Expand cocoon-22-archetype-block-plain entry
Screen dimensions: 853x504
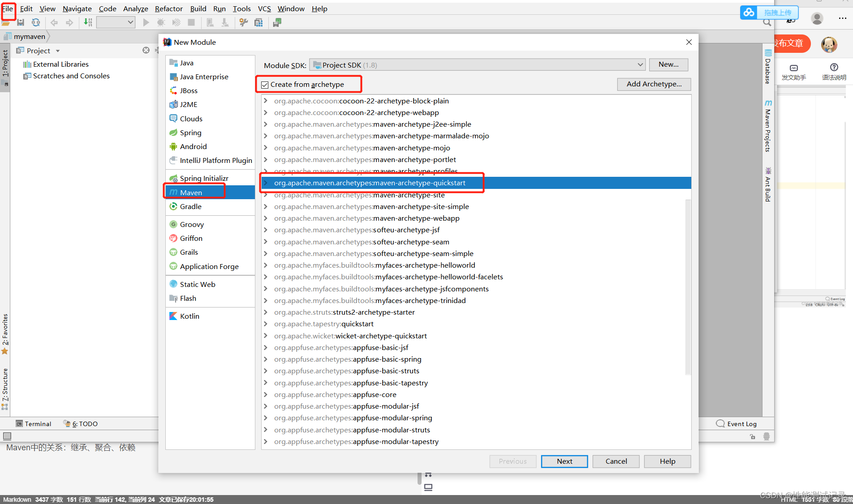pyautogui.click(x=265, y=101)
